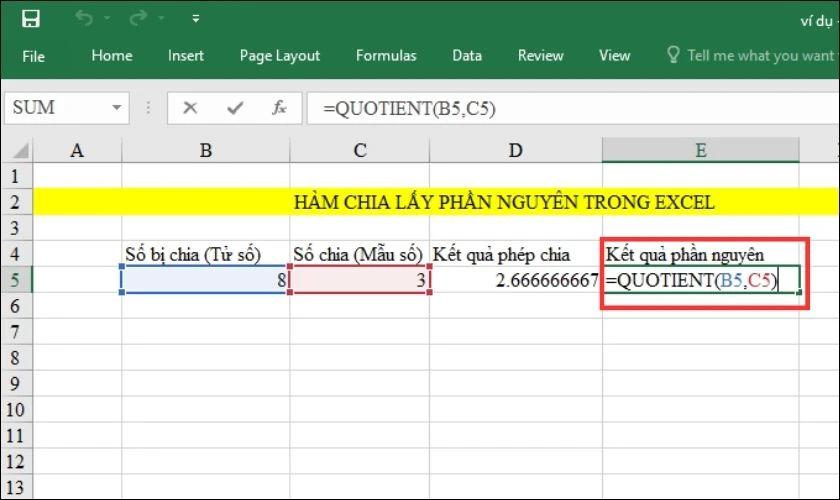
Task: Switch to the Insert ribbon tab
Action: point(185,56)
